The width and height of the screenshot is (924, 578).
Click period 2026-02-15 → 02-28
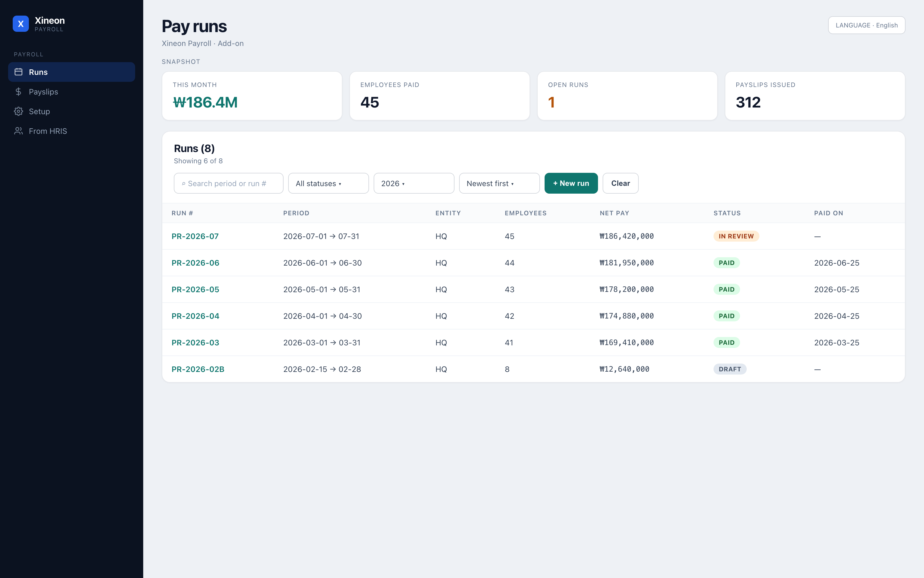[x=322, y=369]
